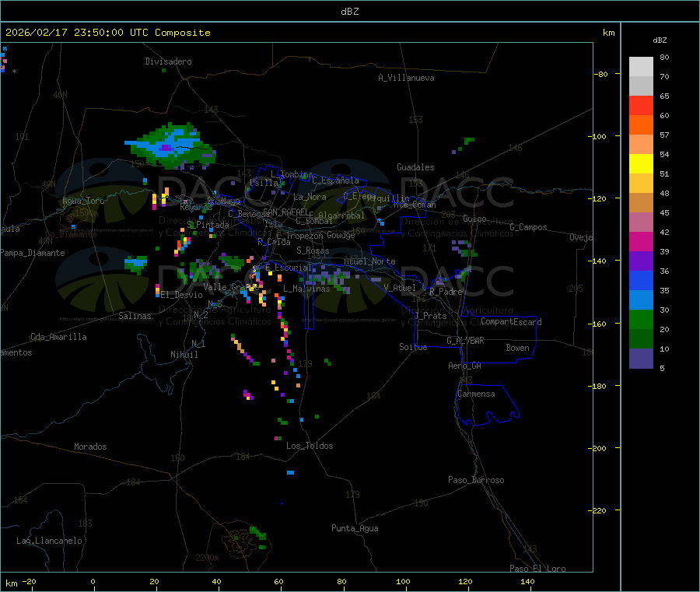The height and width of the screenshot is (592, 700).
Task: Click the Aero_GA label
Action: [465, 366]
